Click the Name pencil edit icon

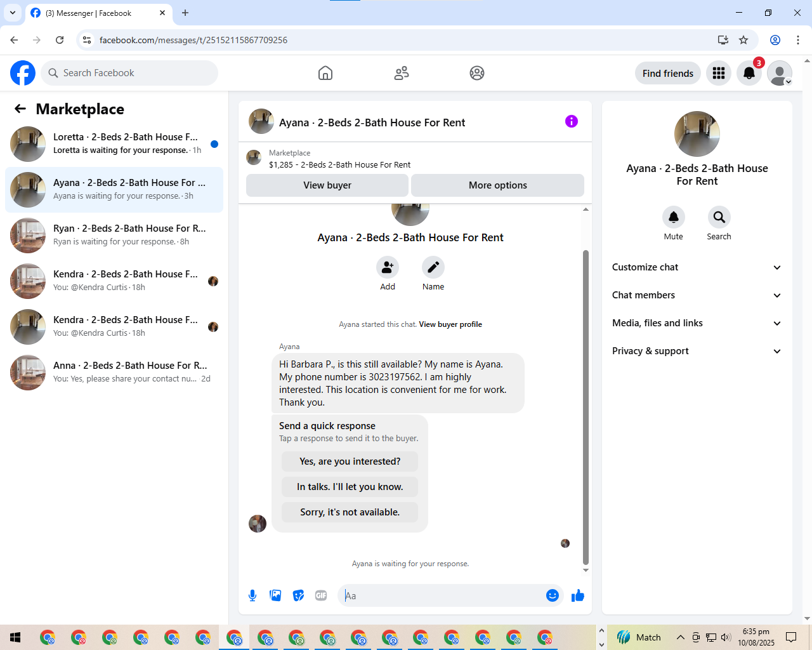[x=433, y=267]
